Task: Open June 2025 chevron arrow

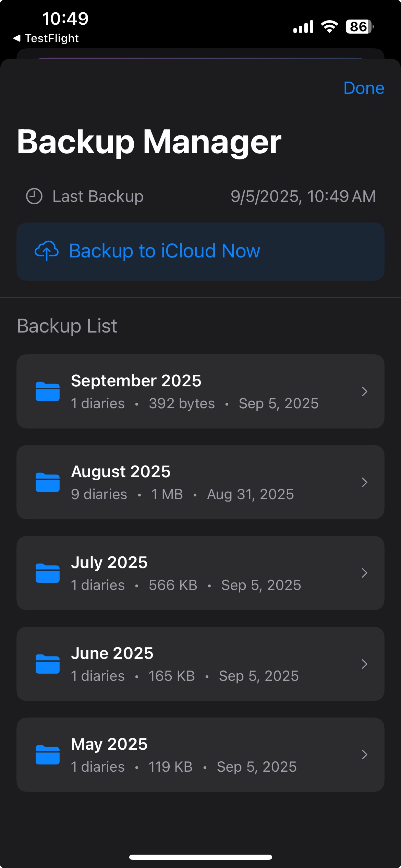Action: (364, 664)
